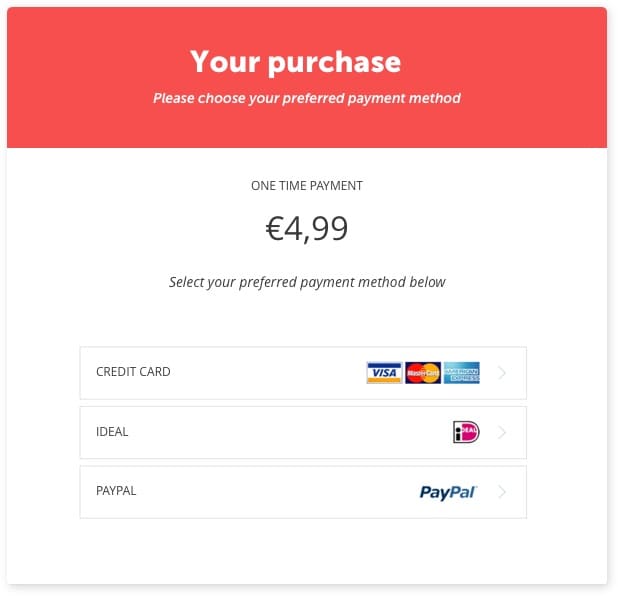The image size is (618, 596).
Task: Click empty middle area of the PayPal row
Action: [x=276, y=492]
